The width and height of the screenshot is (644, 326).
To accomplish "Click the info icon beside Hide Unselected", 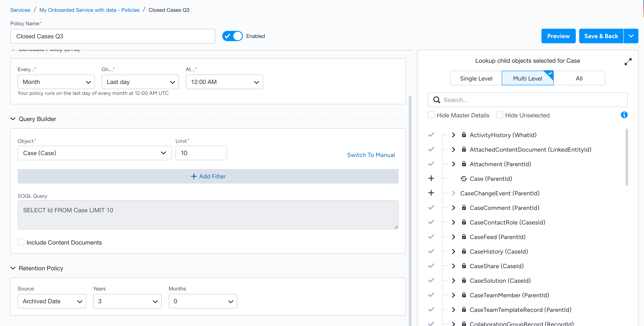I will (624, 115).
